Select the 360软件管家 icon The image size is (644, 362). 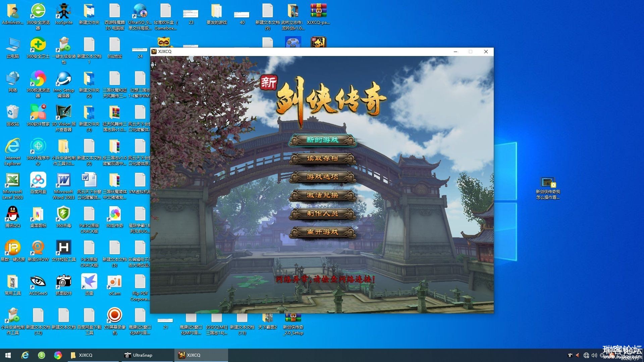[x=38, y=115]
